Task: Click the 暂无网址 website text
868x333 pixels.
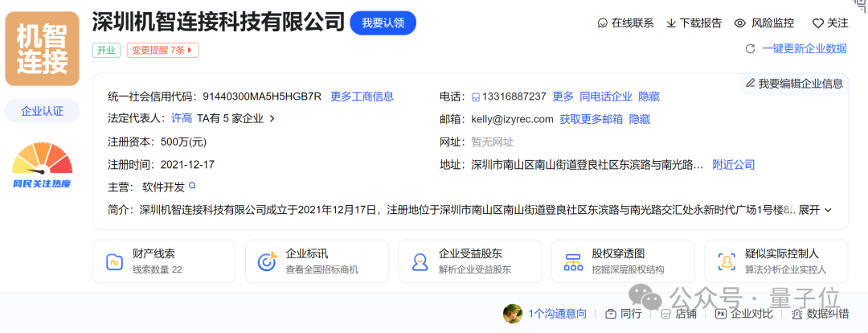Action: point(492,142)
